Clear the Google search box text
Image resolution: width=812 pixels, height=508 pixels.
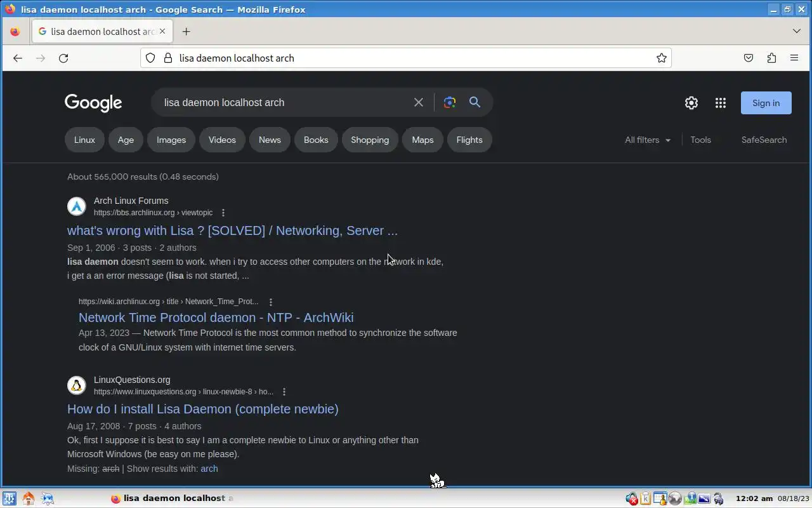(x=419, y=102)
